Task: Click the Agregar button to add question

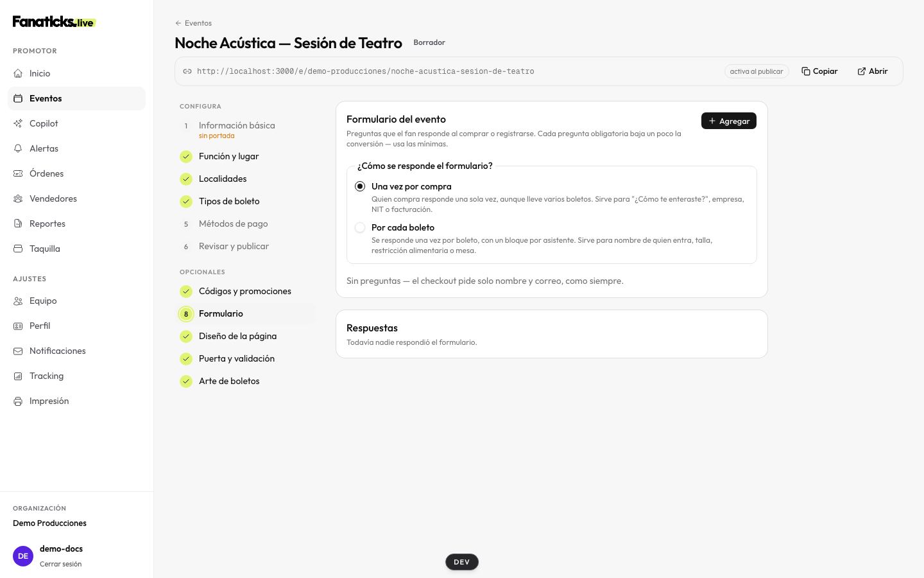Action: 729,121
